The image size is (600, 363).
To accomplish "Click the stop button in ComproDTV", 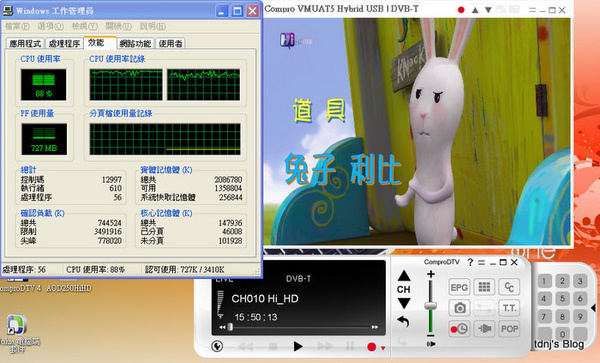I will [x=273, y=347].
